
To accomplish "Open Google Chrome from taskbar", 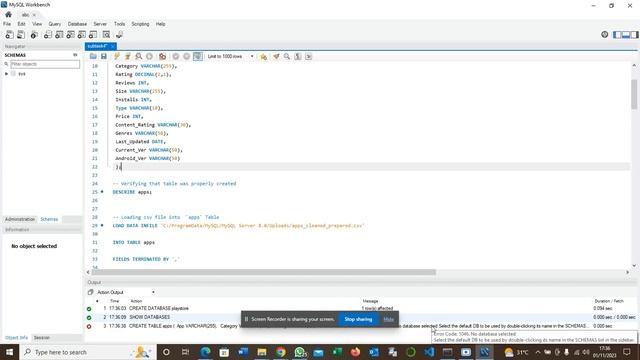I will click(x=280, y=352).
